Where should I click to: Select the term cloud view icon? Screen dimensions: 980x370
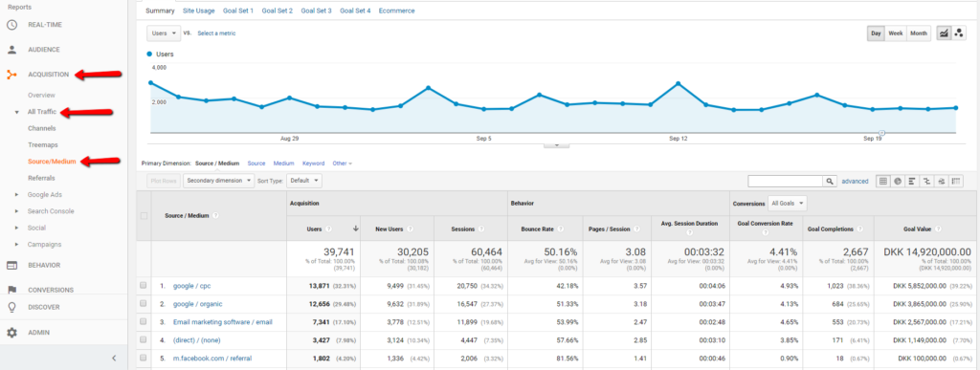tap(941, 181)
